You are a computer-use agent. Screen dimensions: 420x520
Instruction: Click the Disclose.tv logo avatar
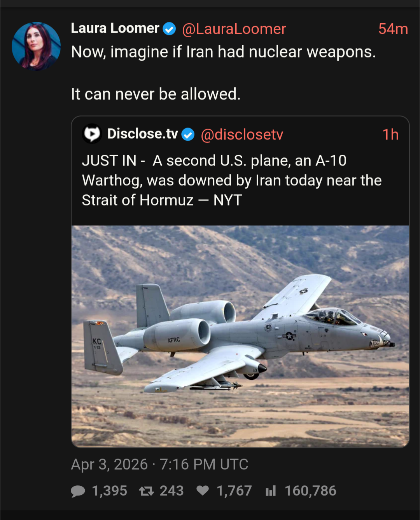(92, 134)
